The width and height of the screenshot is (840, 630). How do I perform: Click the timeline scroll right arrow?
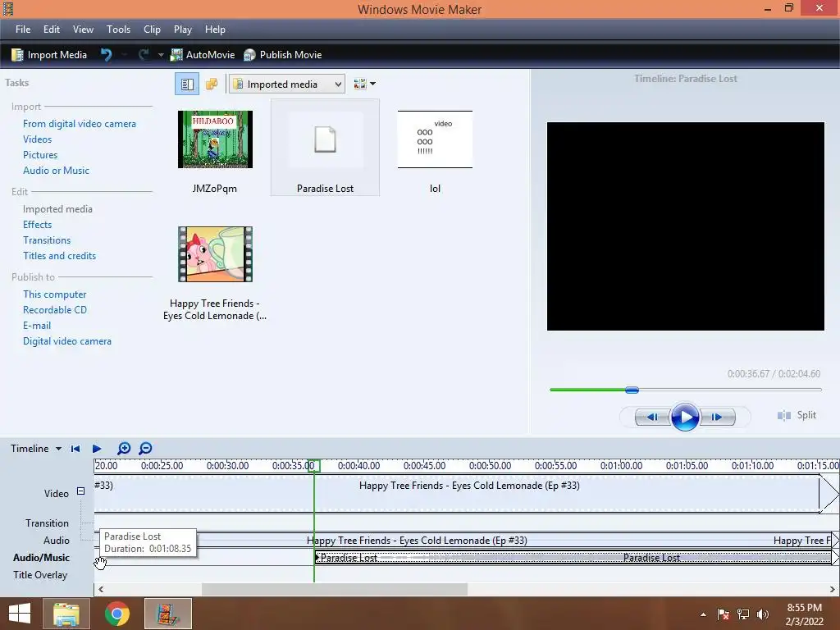pos(832,589)
